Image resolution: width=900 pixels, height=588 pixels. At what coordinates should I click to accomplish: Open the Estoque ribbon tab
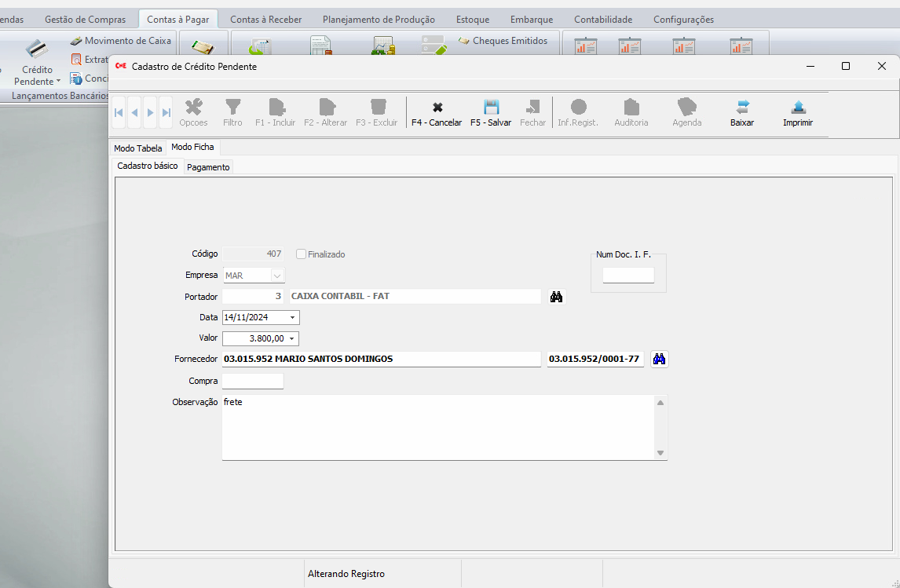pos(472,20)
